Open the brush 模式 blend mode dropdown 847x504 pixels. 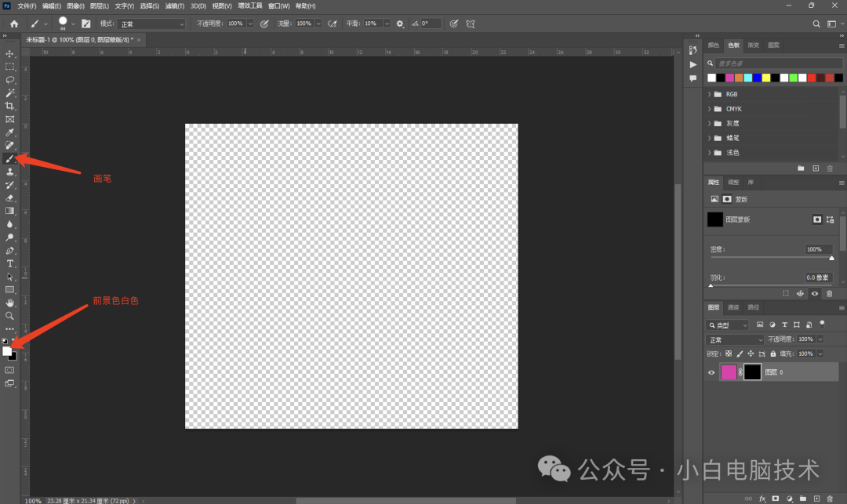pyautogui.click(x=152, y=24)
